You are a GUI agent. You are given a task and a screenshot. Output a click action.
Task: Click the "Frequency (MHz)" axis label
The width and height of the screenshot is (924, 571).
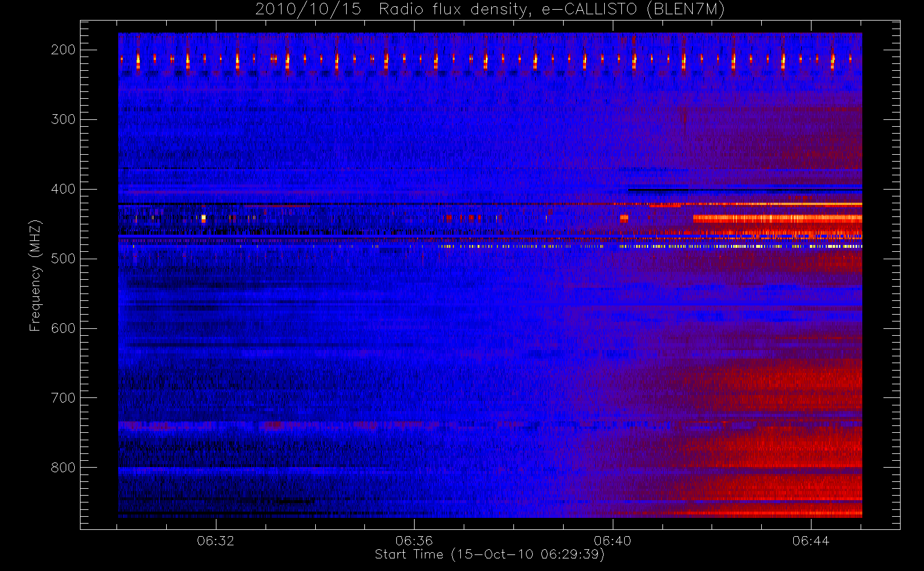[x=35, y=275]
